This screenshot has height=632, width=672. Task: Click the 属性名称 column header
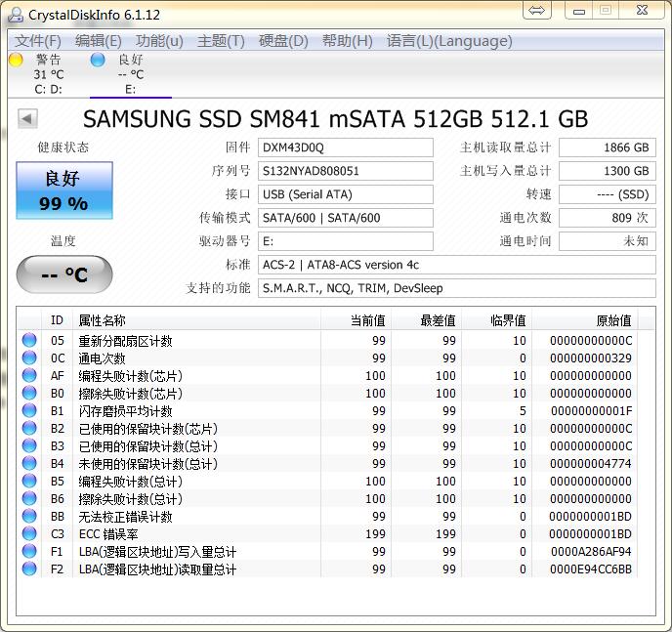[102, 320]
